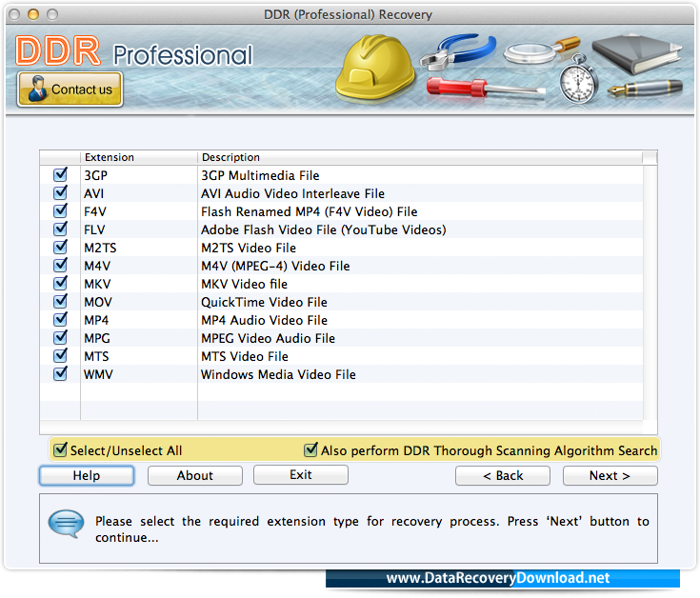The image size is (700, 598).
Task: Select 'Adobe Flash Video File (YouTube Videos)'
Action: [x=323, y=229]
